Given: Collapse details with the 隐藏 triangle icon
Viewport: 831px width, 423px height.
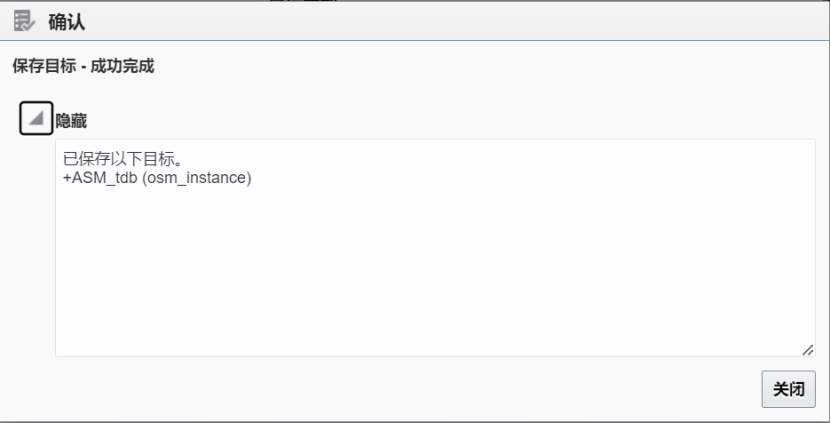Looking at the screenshot, I should [x=37, y=118].
